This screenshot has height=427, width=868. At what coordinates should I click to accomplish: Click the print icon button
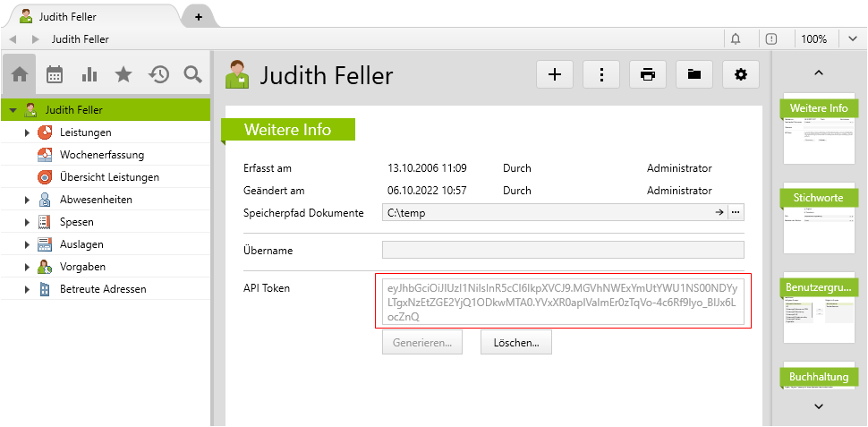pyautogui.click(x=648, y=75)
